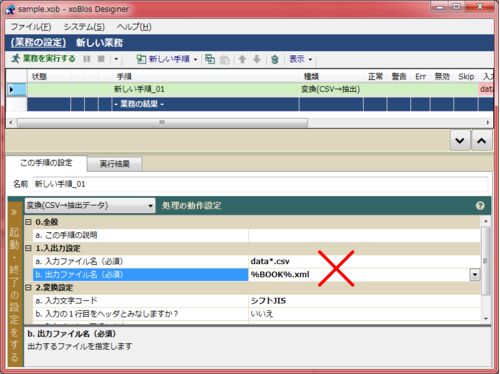Select the a. 入力ファイル名 (必須) property

pos(140,262)
